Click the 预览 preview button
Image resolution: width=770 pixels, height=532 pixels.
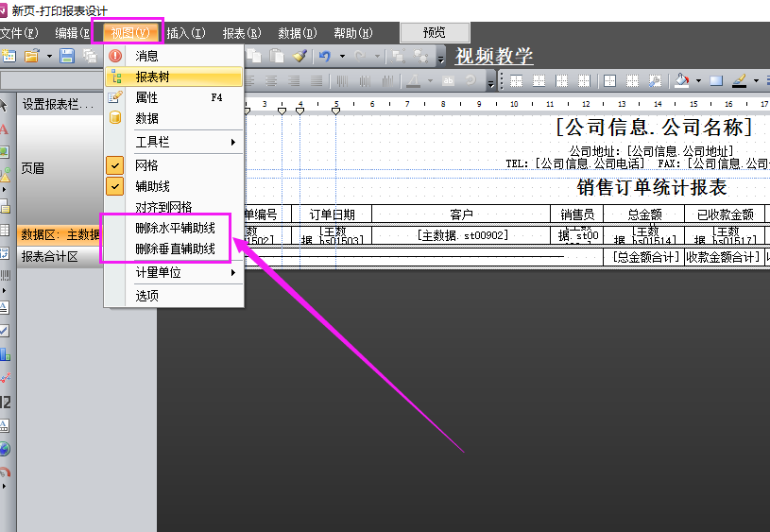(x=435, y=32)
